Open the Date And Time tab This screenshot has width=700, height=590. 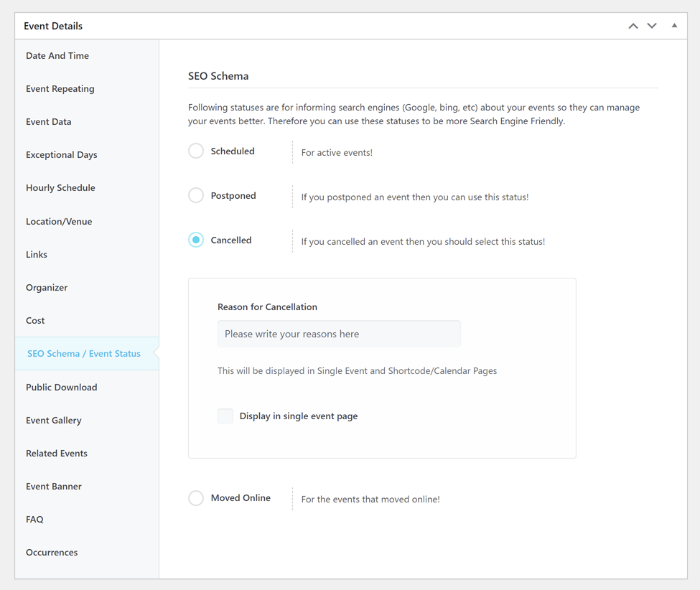(x=57, y=56)
